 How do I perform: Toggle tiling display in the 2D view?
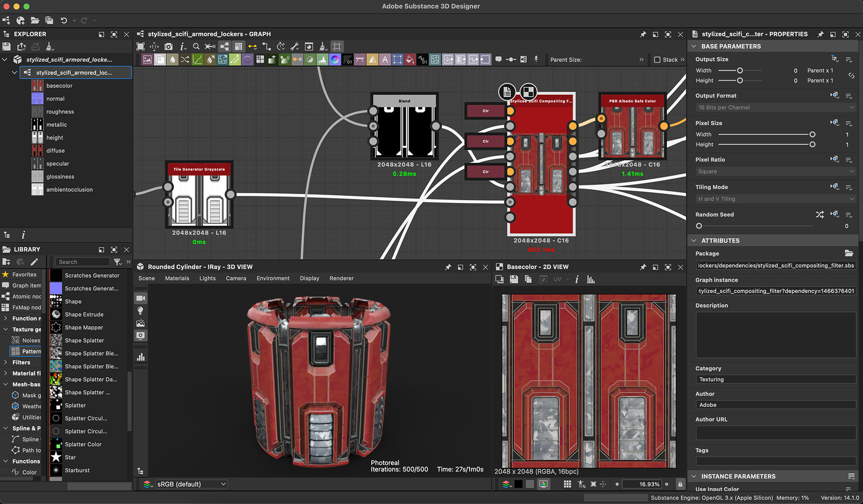point(567,484)
